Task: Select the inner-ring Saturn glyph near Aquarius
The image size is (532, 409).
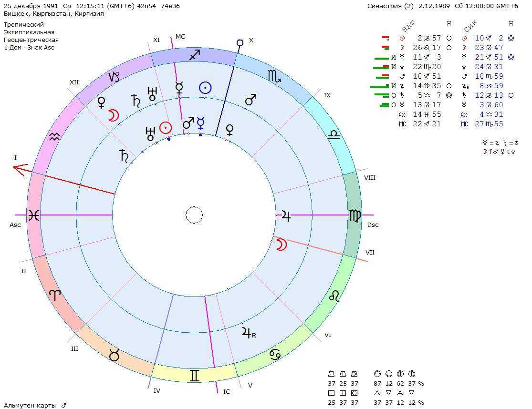Action: (124, 156)
